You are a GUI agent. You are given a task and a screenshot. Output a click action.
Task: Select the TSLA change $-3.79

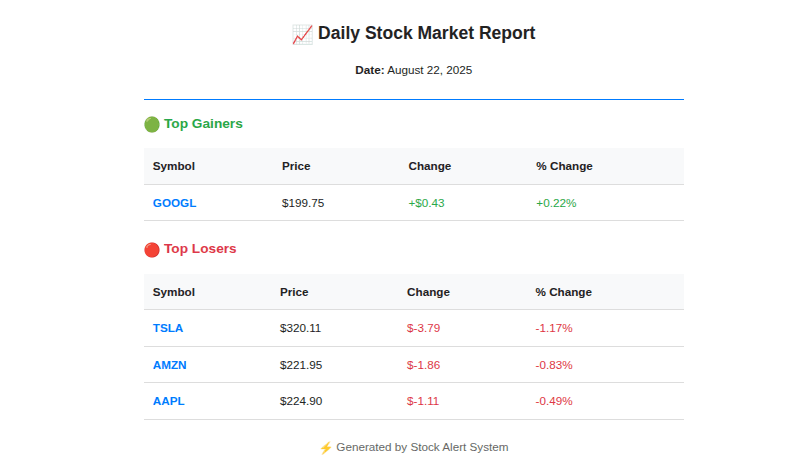423,328
